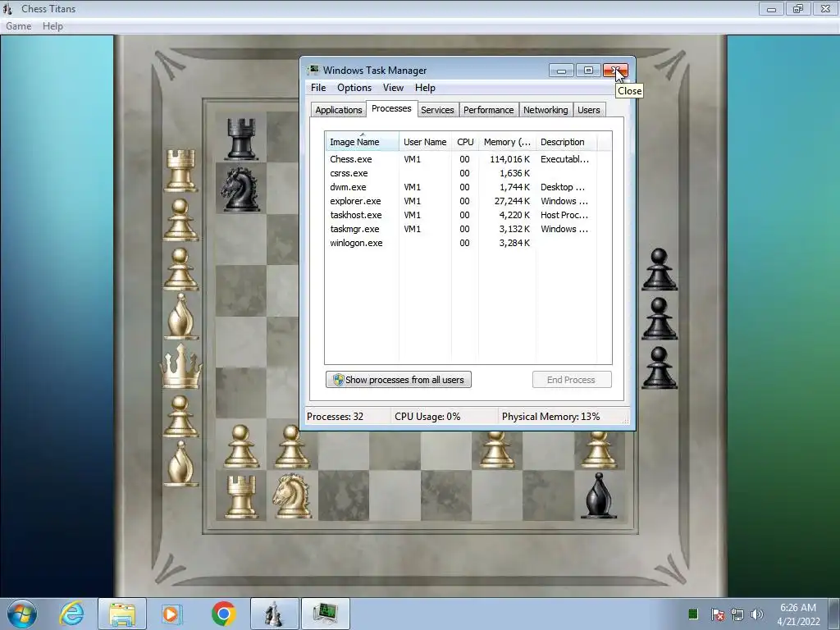Click the green CPU usage tray icon
The image size is (840, 630).
click(693, 614)
